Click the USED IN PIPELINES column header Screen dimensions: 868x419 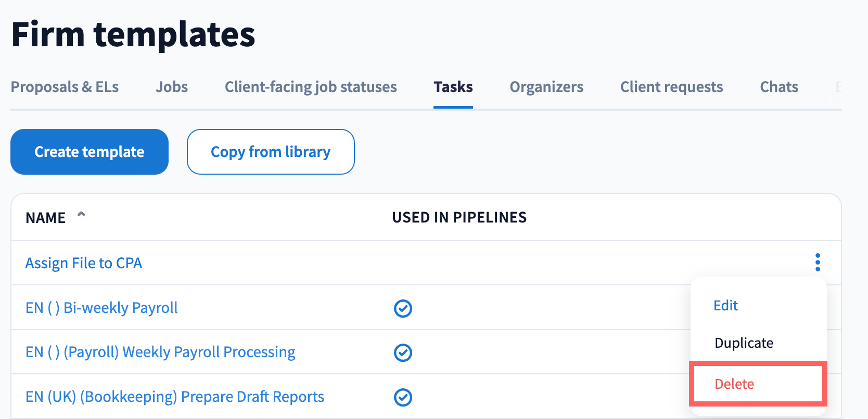(459, 217)
